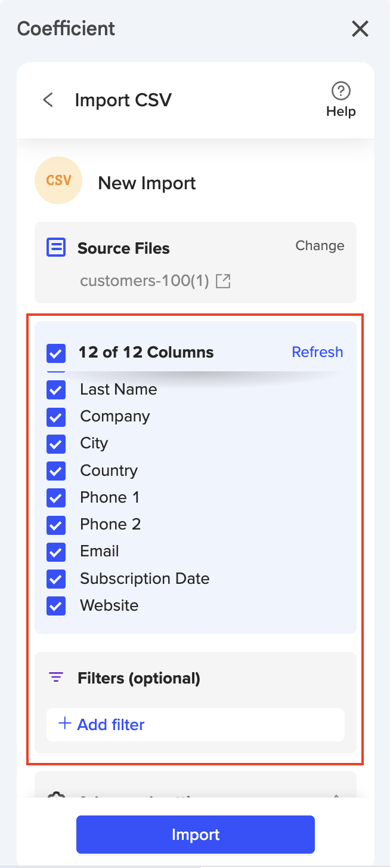This screenshot has width=390, height=868.
Task: Click the Filters funnel icon
Action: pyautogui.click(x=55, y=677)
